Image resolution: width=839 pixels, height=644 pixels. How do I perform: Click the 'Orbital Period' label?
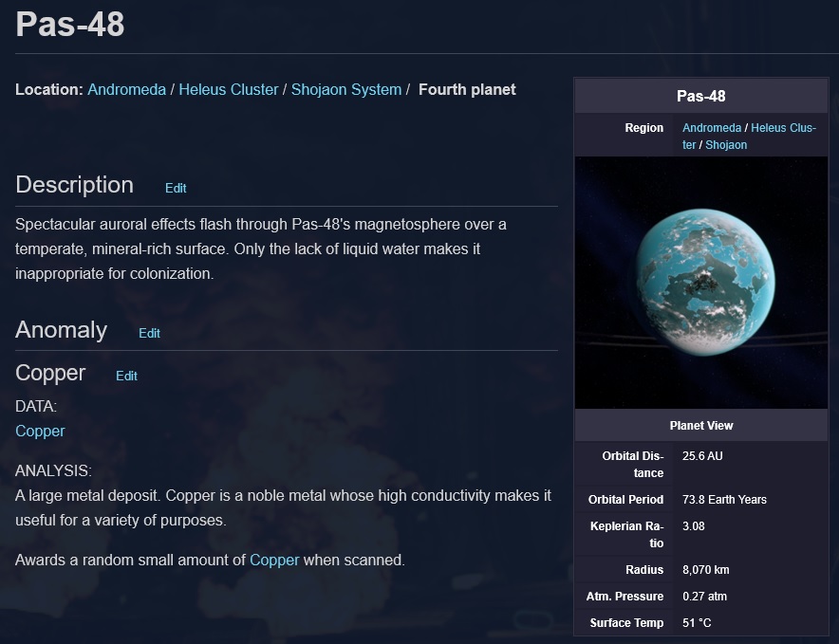click(x=625, y=500)
